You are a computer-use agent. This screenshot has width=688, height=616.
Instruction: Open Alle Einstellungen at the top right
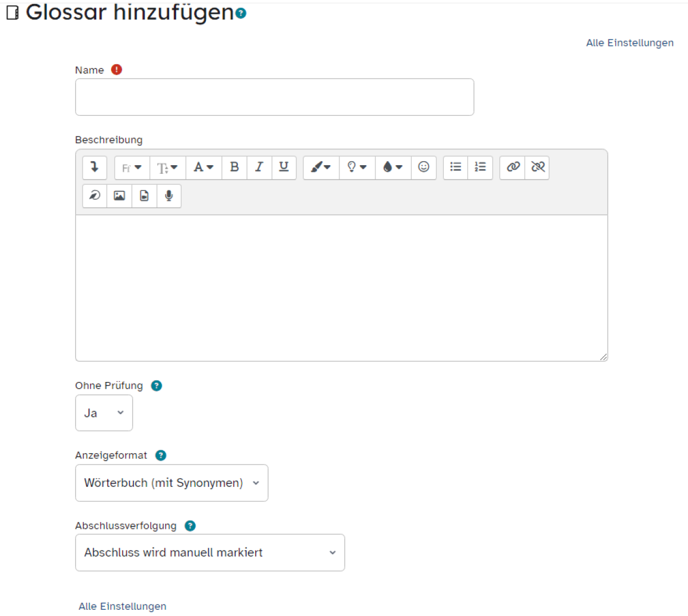630,42
